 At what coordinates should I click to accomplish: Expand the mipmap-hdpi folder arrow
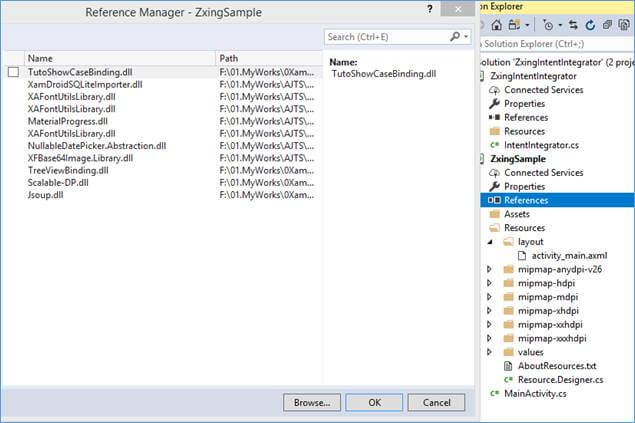coord(489,283)
